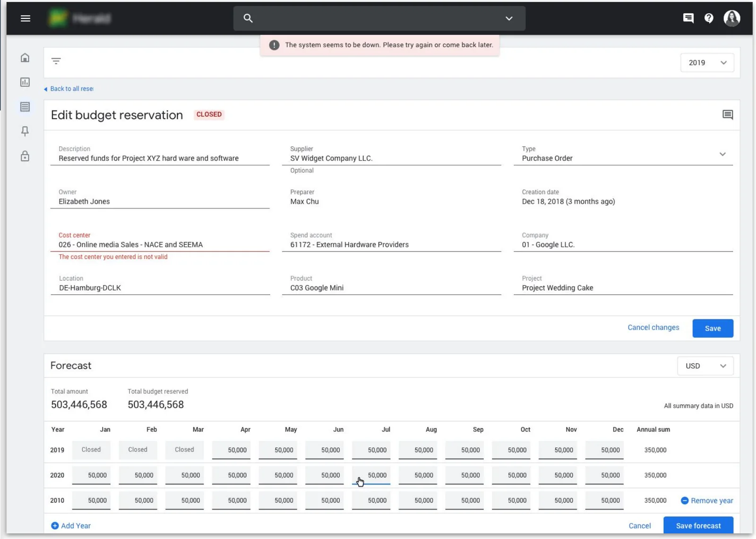
Task: Edit the Project Wedding Cake field
Action: [623, 284]
